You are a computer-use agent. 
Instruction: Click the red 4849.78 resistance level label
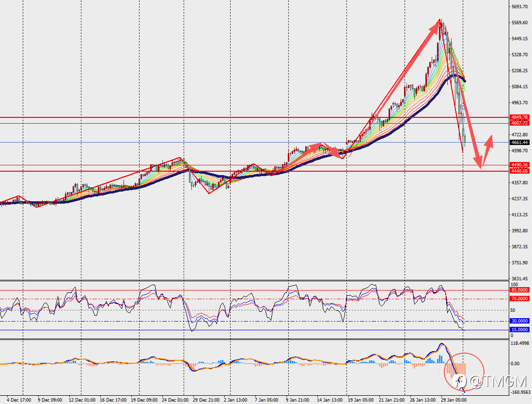tap(519, 117)
